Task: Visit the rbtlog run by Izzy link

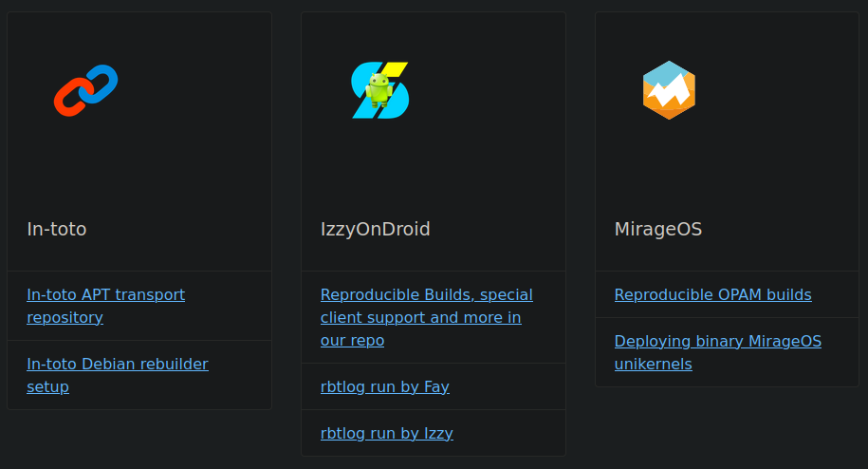Action: pos(386,433)
